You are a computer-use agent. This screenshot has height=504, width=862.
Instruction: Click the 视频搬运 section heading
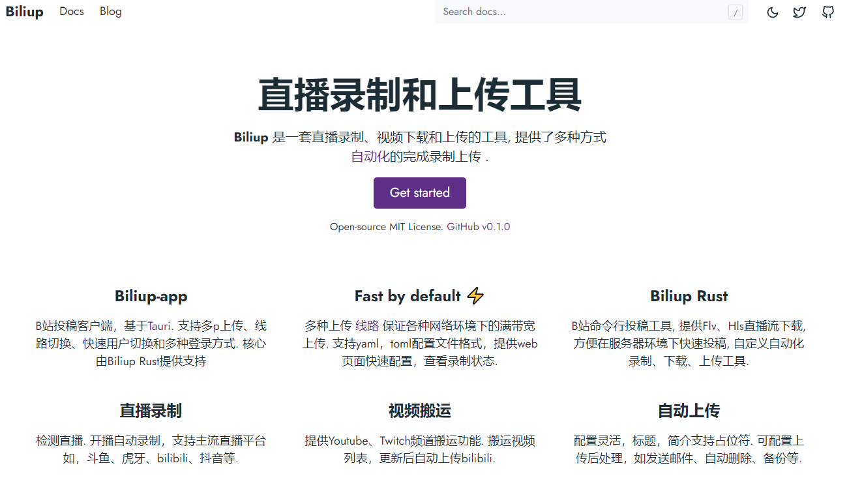(x=419, y=411)
